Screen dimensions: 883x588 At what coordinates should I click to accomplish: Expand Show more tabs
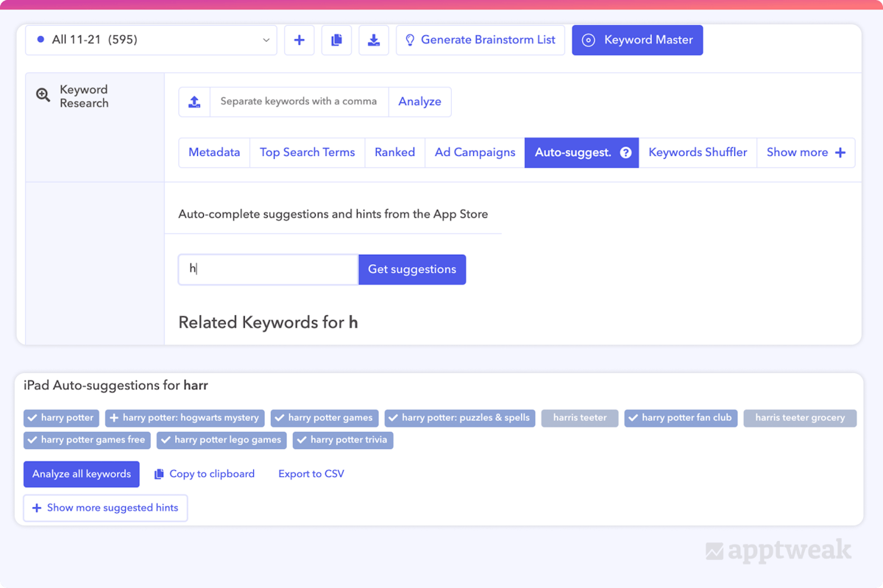pos(805,152)
